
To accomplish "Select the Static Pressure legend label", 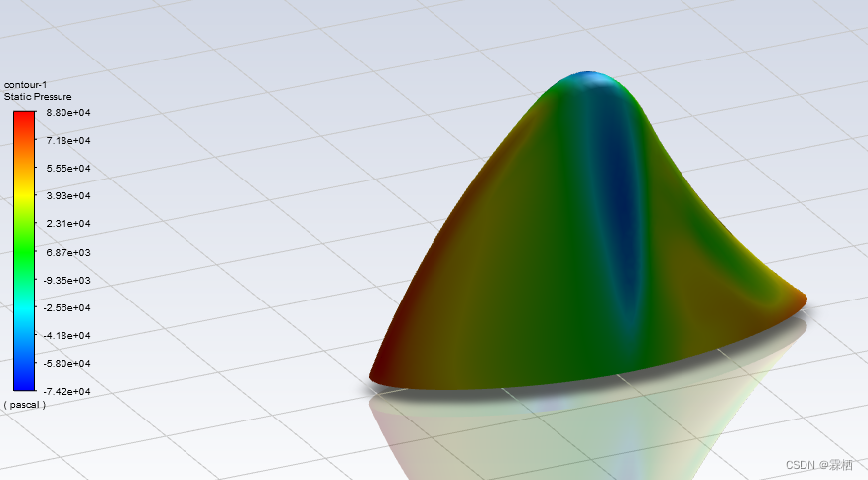I will (38, 97).
